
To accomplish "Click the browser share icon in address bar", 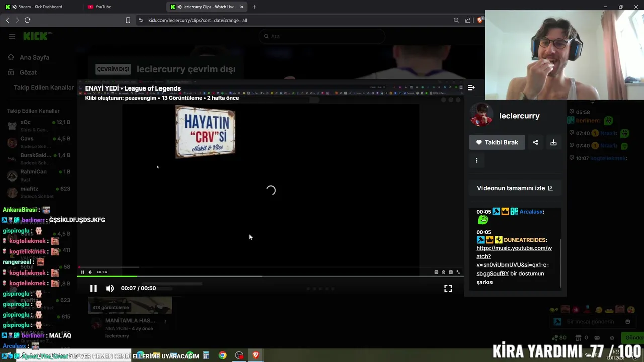I will point(468,20).
